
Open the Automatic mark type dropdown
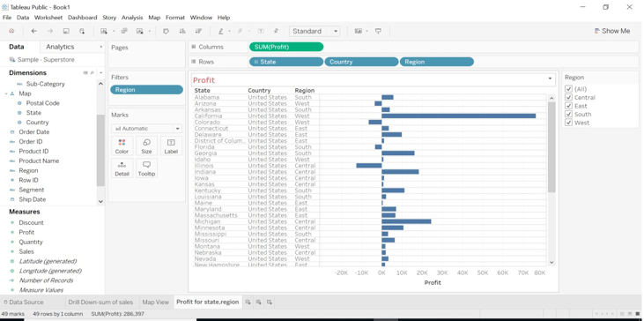146,129
